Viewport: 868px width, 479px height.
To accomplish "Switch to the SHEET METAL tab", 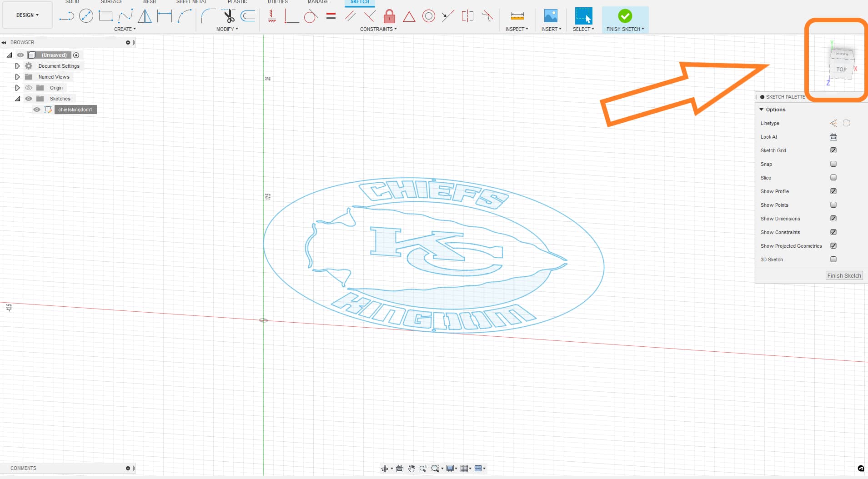I will [191, 2].
